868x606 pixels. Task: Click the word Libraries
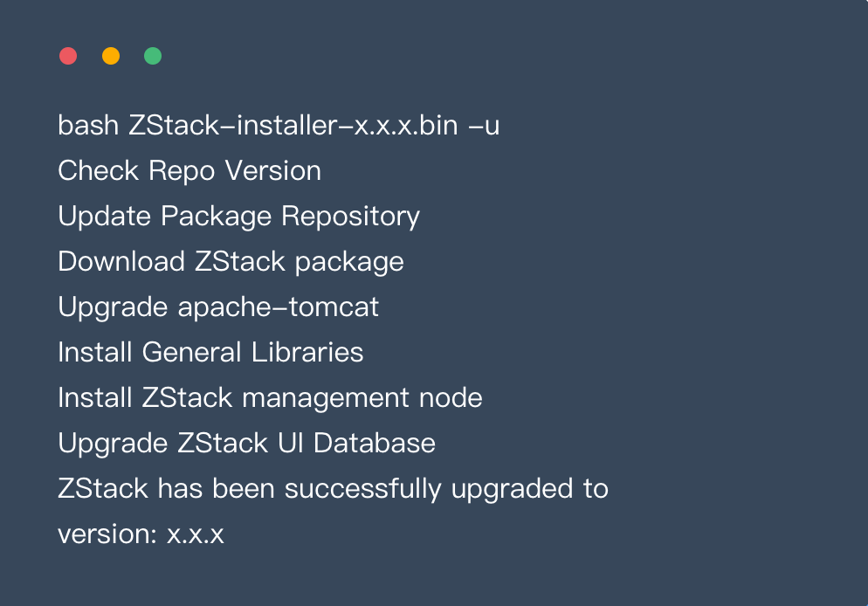click(307, 353)
